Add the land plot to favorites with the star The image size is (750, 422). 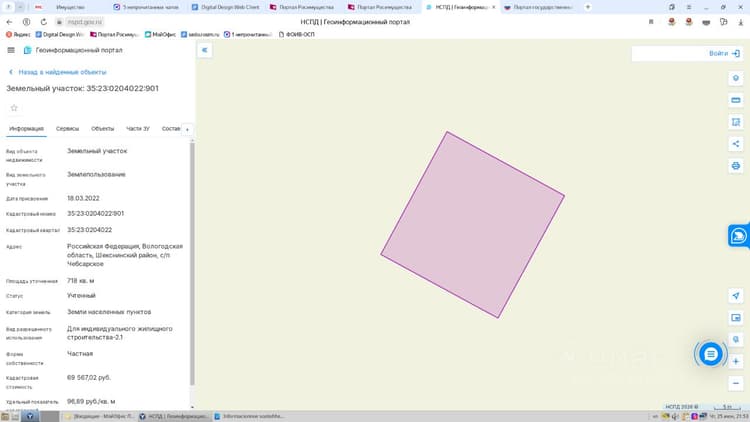[14, 108]
